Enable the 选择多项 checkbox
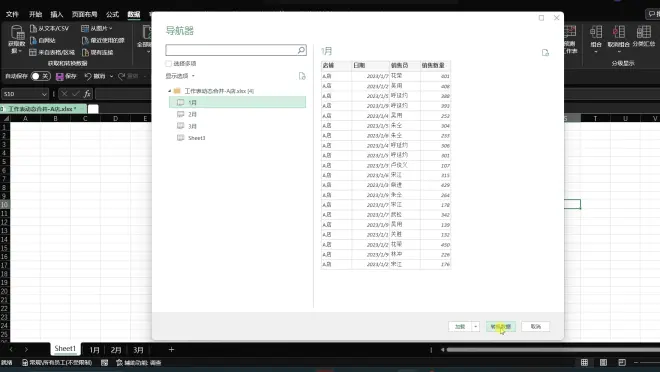 click(x=169, y=64)
